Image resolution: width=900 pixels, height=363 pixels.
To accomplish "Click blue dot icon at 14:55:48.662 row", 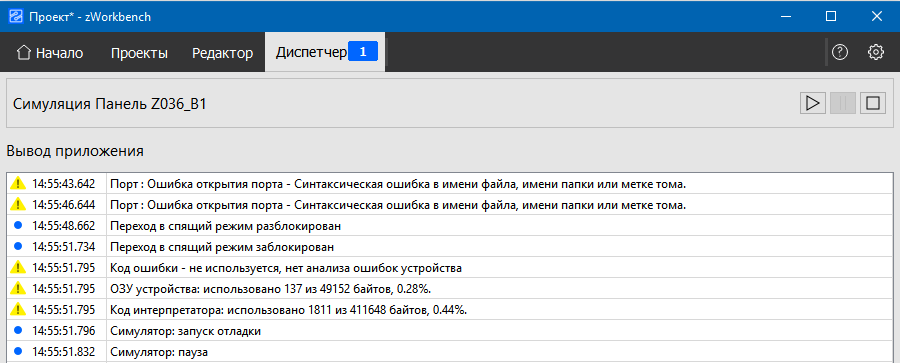I will pos(18,225).
